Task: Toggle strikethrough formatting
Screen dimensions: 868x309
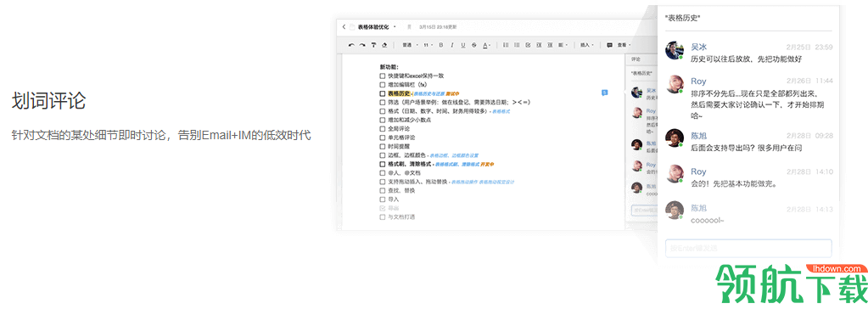Action: click(x=473, y=45)
